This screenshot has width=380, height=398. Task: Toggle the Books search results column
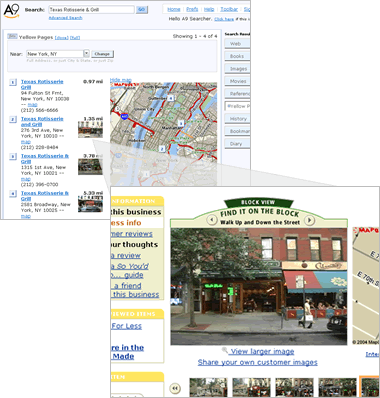point(237,56)
